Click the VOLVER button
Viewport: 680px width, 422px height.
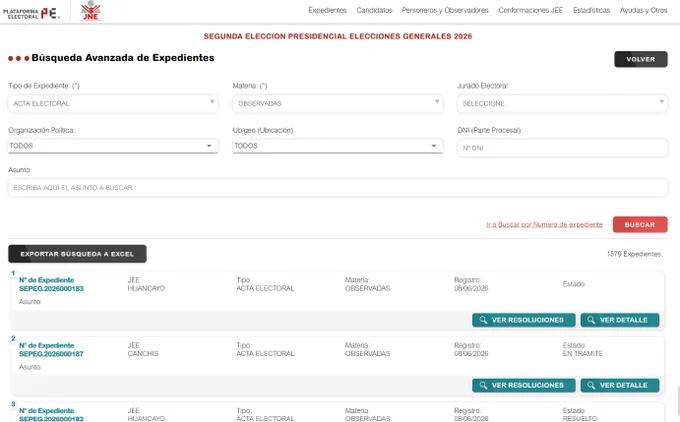coord(641,59)
